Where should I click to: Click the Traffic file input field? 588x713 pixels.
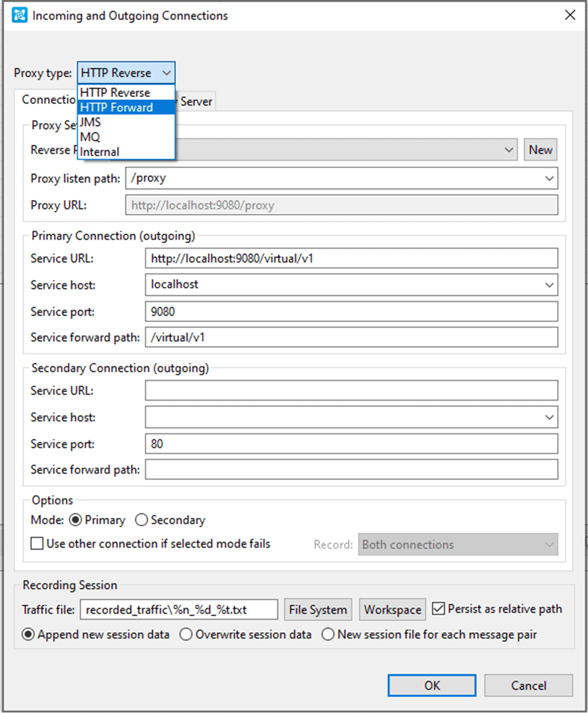[178, 609]
